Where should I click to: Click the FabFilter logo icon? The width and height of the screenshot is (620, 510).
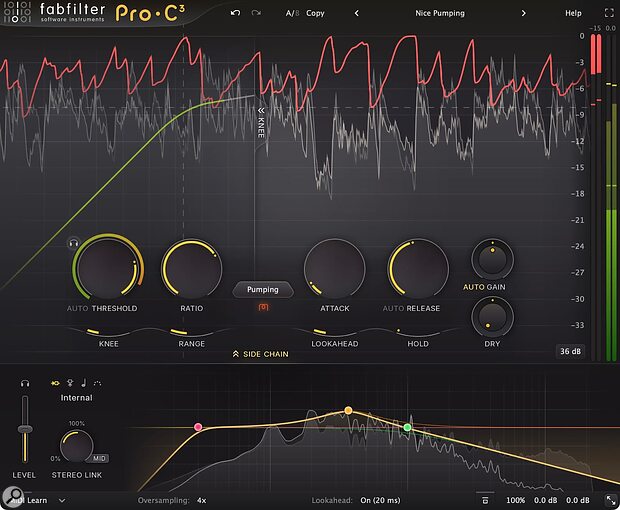pyautogui.click(x=17, y=12)
